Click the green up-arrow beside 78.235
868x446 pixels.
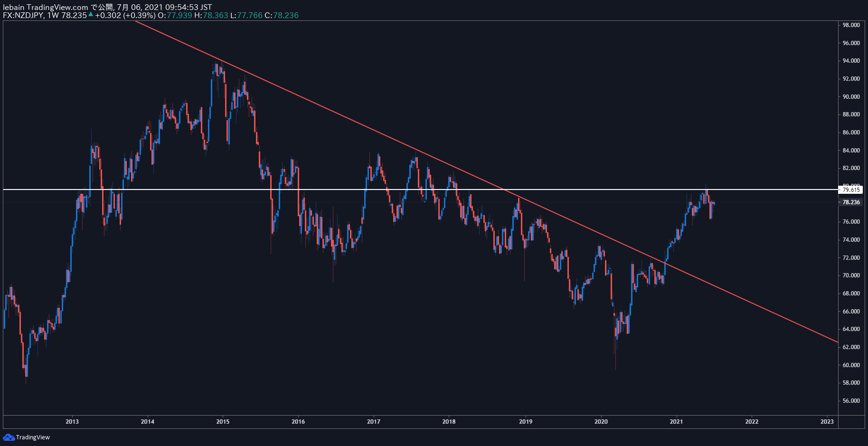coord(90,14)
